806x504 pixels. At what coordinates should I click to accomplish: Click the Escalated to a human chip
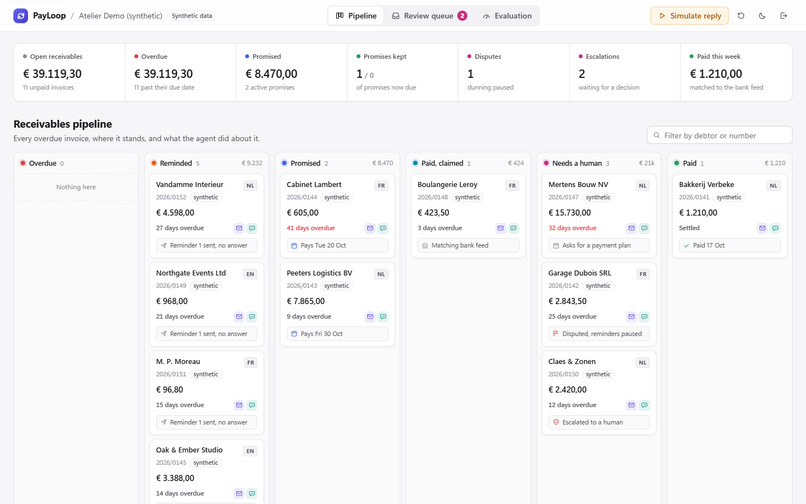point(599,422)
